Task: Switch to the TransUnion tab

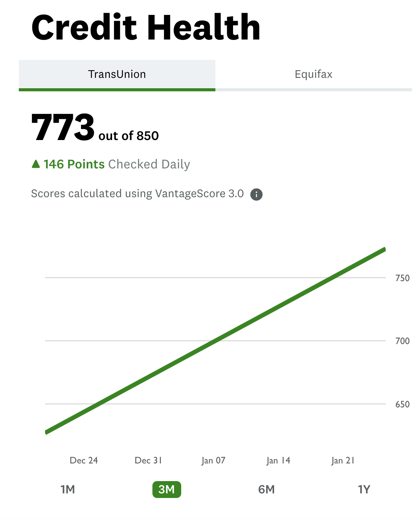Action: coord(117,74)
